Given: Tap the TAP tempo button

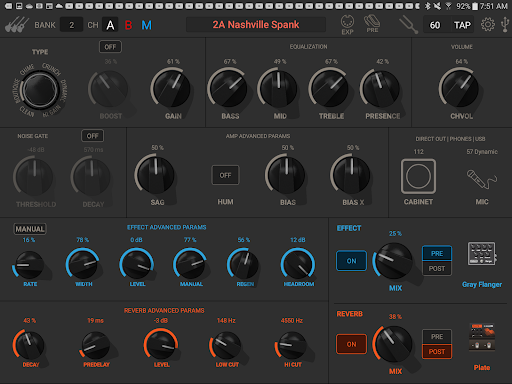Looking at the screenshot, I should [462, 25].
